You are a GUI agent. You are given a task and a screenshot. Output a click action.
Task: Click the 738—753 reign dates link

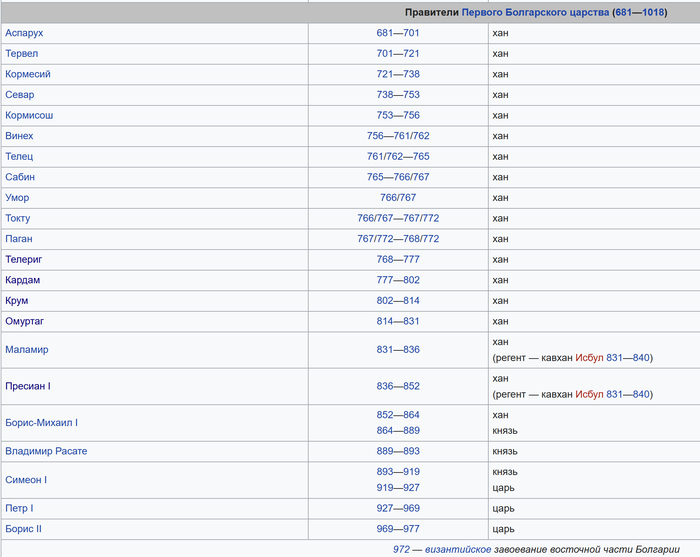tap(398, 95)
